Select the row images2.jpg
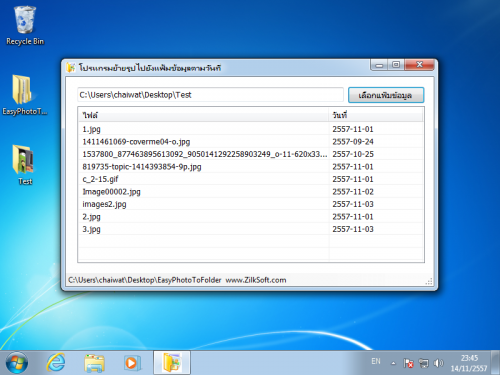The width and height of the screenshot is (500, 375). pyautogui.click(x=251, y=204)
